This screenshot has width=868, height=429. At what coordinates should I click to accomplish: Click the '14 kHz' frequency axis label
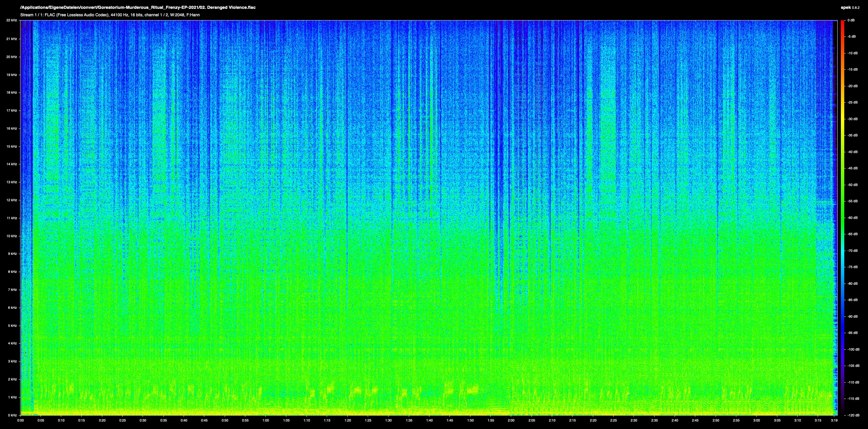(12, 164)
